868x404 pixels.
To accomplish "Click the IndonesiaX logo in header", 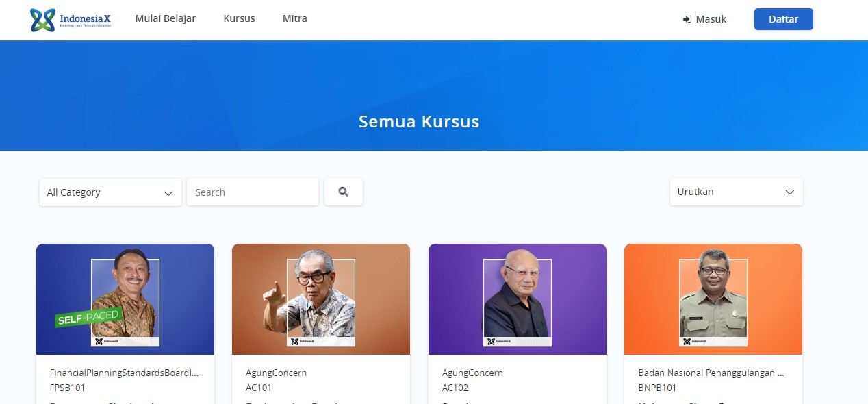I will (x=71, y=20).
